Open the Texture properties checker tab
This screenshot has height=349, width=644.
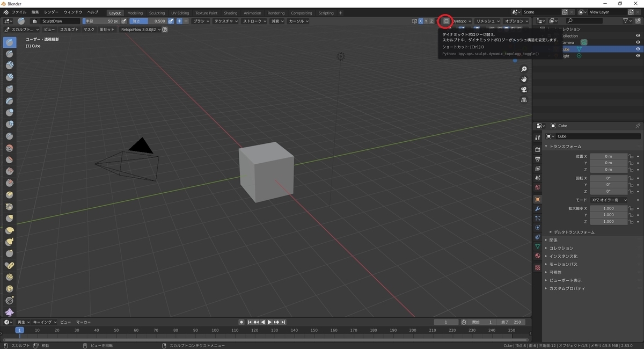pyautogui.click(x=537, y=267)
